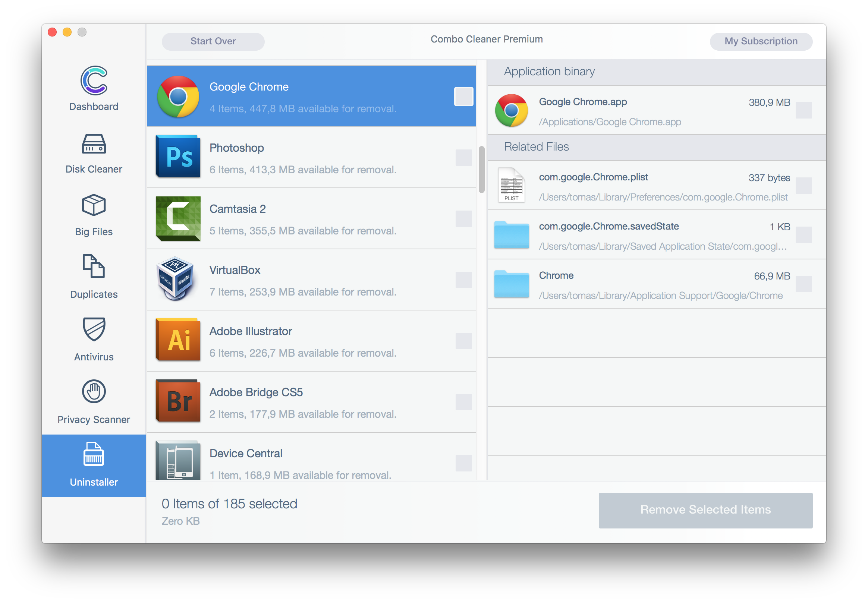Switch to Antivirus label
This screenshot has height=603, width=868.
(x=94, y=357)
